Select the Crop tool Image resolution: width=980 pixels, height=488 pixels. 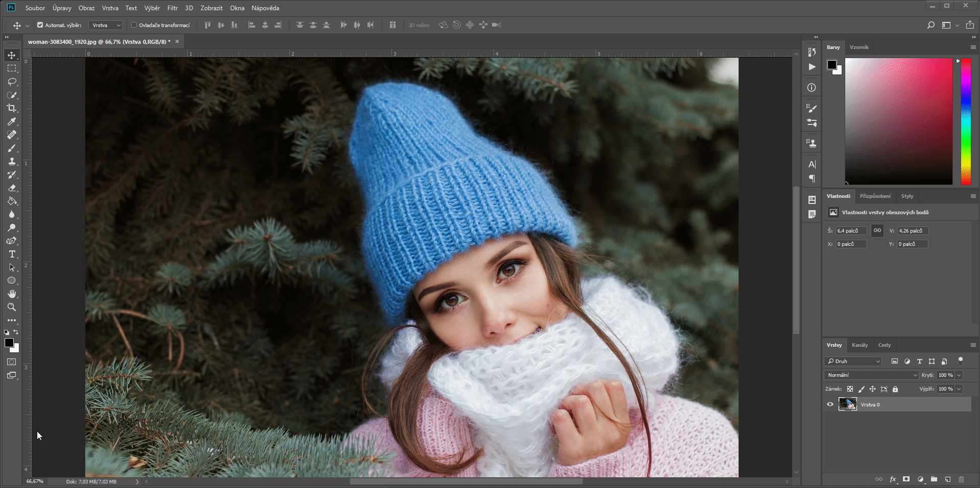point(11,108)
